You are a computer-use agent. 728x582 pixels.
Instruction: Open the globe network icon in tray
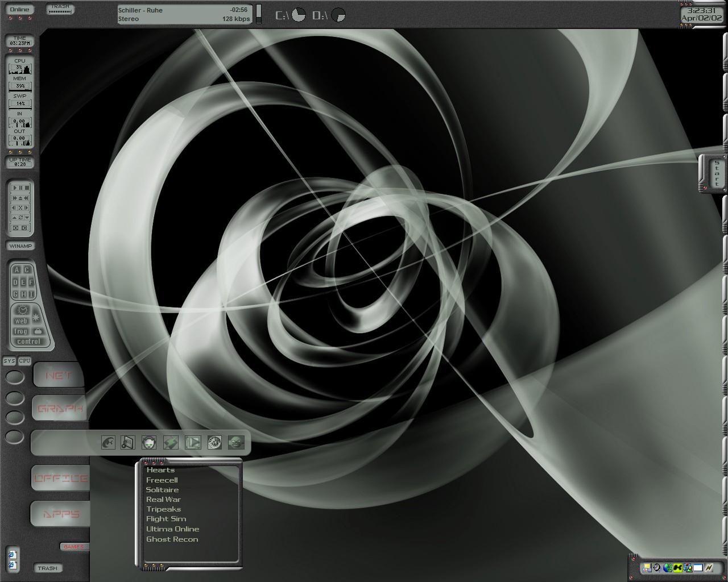click(x=668, y=568)
